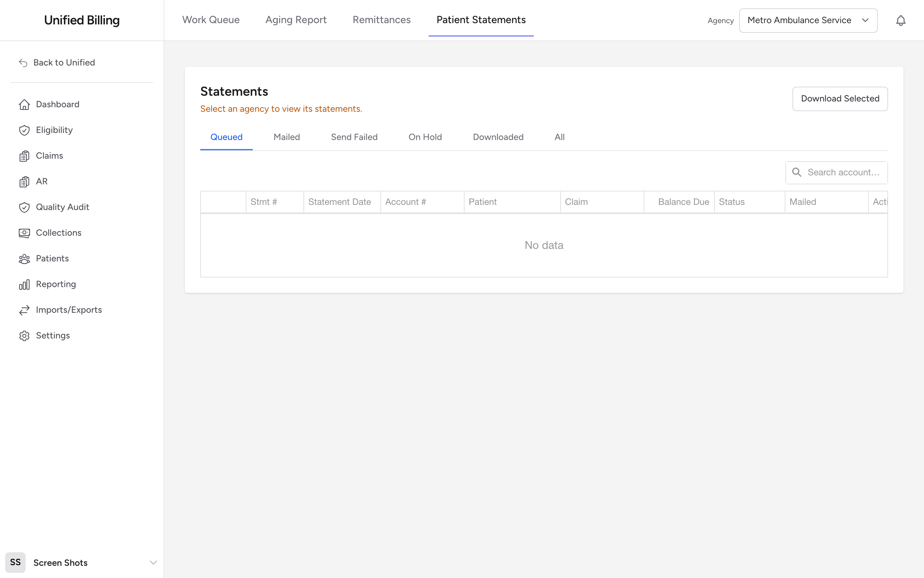
Task: Open the Dashboard sidebar link
Action: click(49, 104)
